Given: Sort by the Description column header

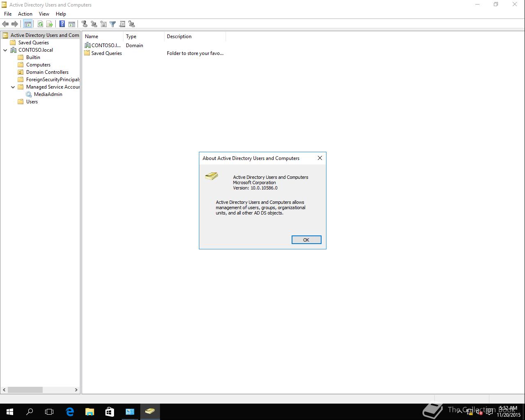Looking at the screenshot, I should click(x=195, y=37).
